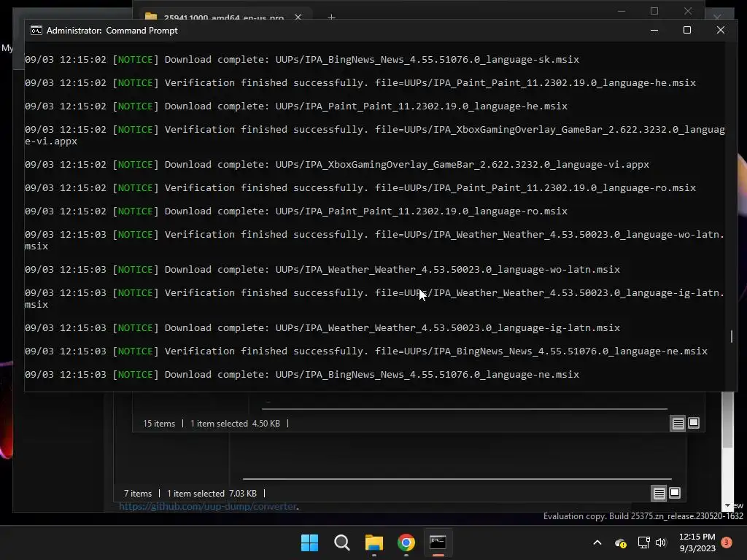Click the Download complete language-sk.msix line
This screenshot has width=747, height=560.
[302, 60]
